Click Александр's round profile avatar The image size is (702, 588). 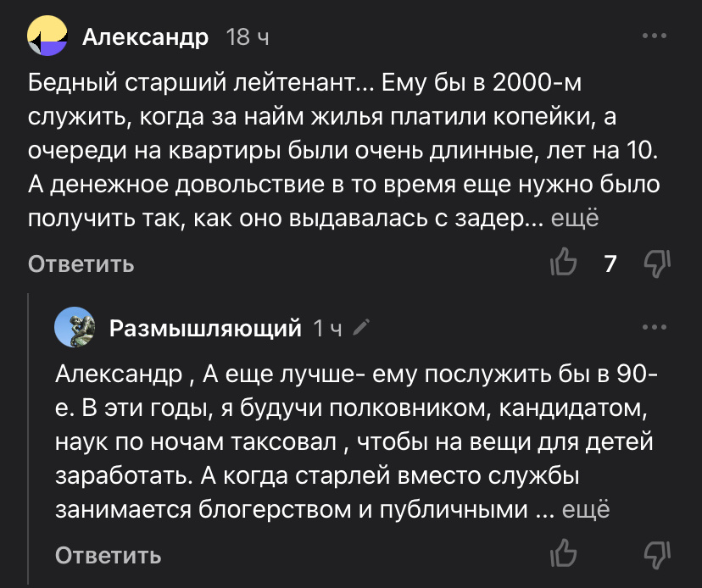coord(47,36)
